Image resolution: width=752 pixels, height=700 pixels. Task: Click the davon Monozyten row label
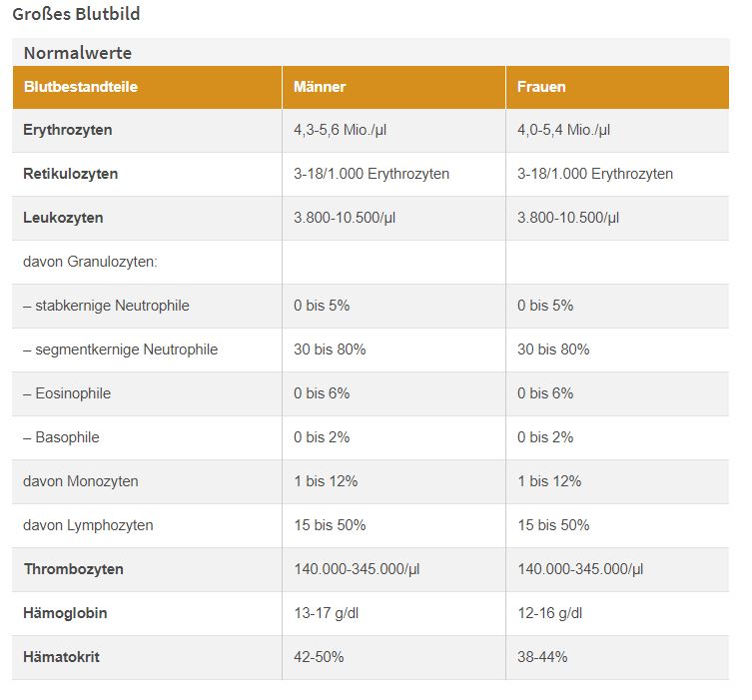[81, 481]
